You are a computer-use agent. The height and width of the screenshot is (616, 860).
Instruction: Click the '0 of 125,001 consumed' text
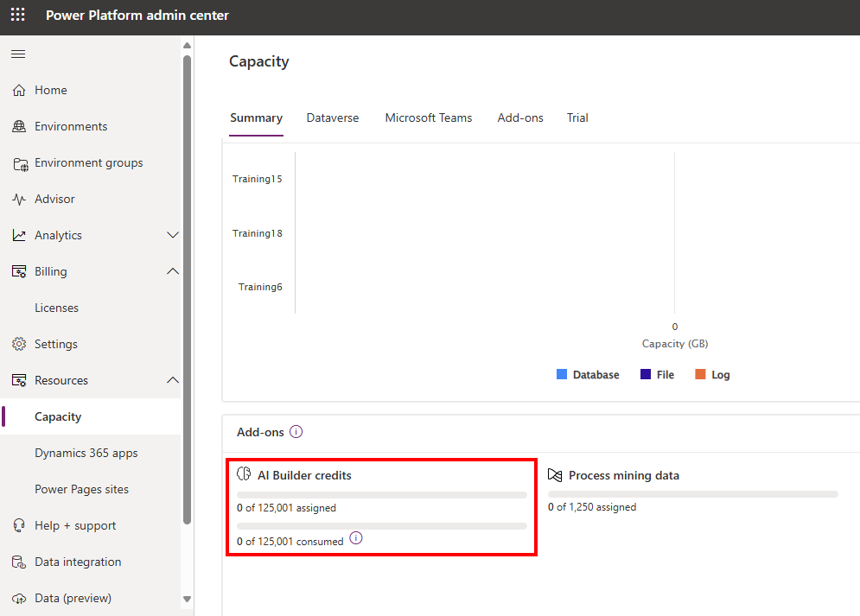point(290,542)
